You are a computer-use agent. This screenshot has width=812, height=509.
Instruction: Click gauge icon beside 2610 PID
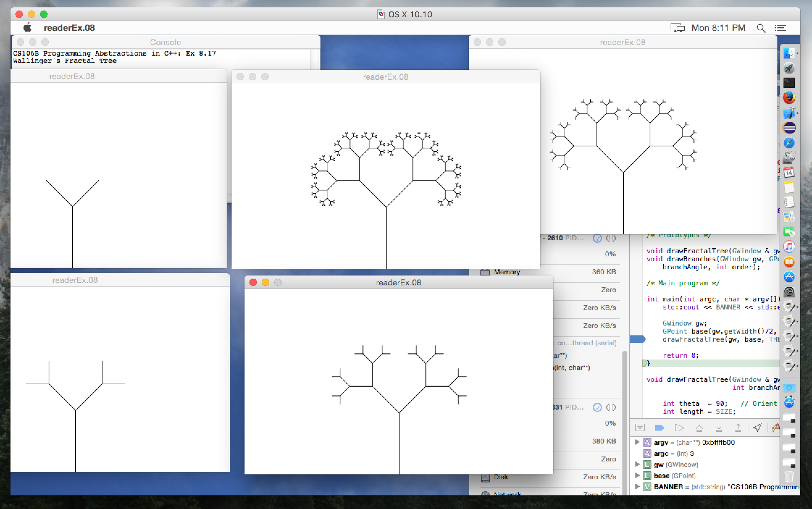pos(597,238)
